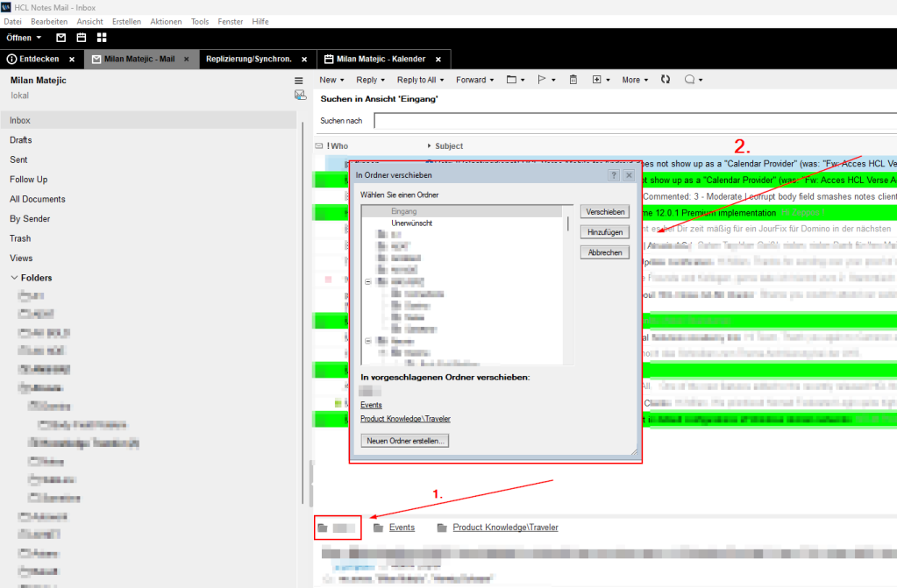
Task: Collapse the Folders section in sidebar
Action: click(x=14, y=278)
